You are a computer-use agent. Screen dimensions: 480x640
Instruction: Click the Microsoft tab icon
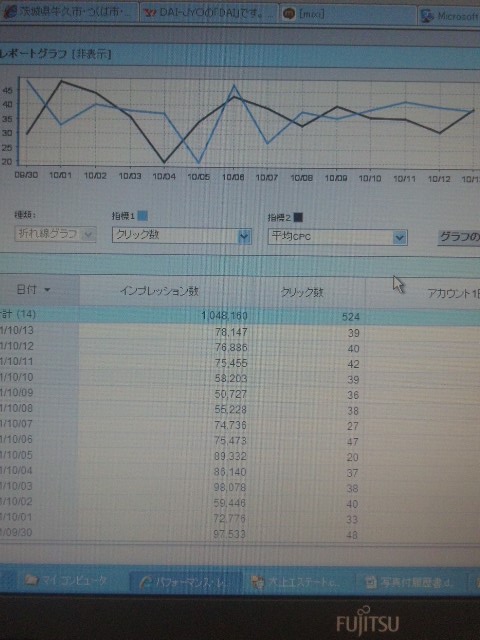(x=427, y=16)
